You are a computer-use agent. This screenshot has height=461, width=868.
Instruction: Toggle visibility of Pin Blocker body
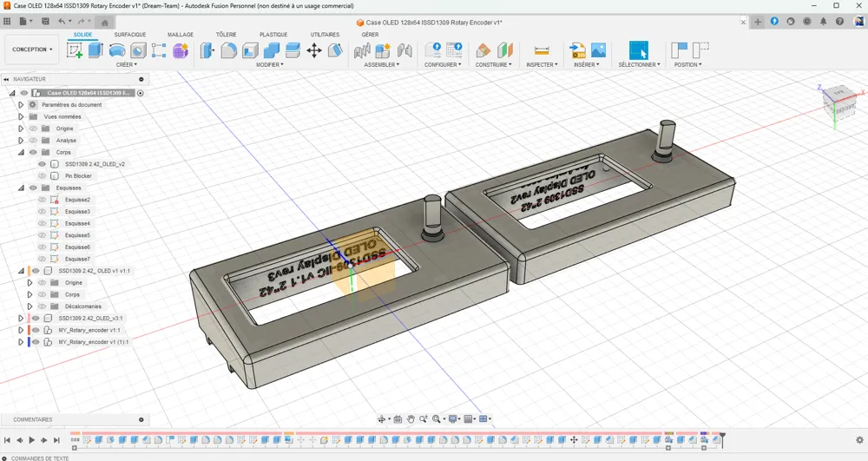point(42,176)
